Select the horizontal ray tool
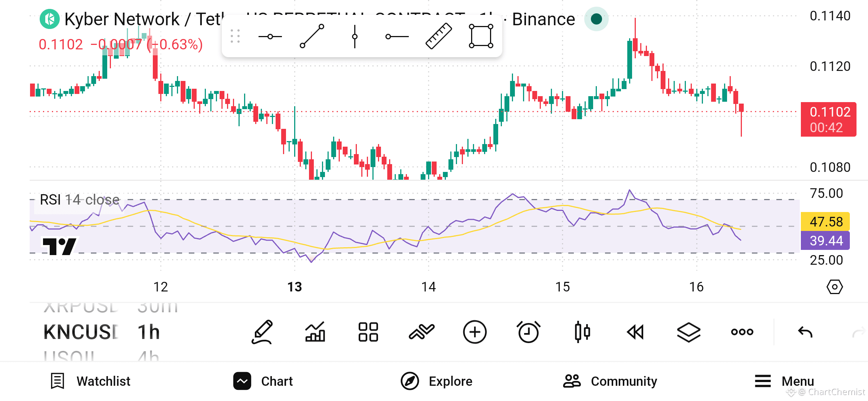 coord(397,36)
